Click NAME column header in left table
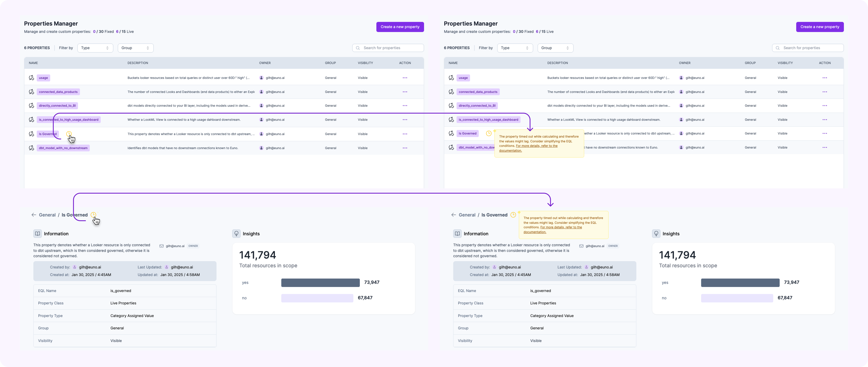 tap(33, 63)
